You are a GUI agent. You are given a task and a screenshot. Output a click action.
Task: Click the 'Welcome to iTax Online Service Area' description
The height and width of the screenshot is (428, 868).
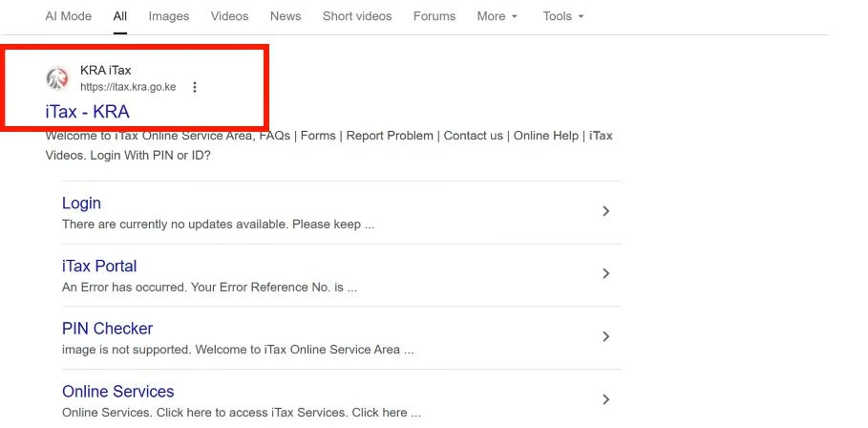(328, 145)
